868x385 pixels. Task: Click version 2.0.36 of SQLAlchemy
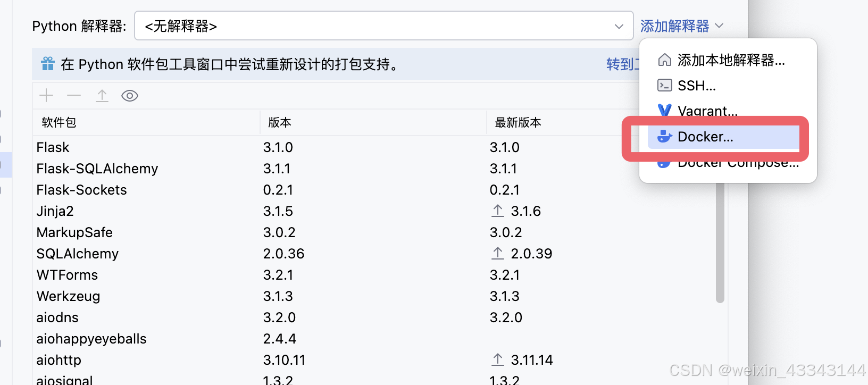pyautogui.click(x=283, y=254)
